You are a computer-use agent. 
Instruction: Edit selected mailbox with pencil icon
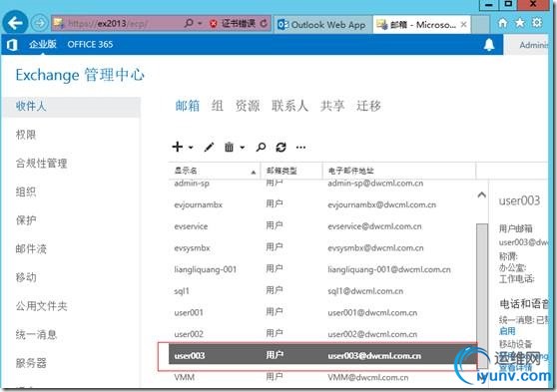point(209,147)
